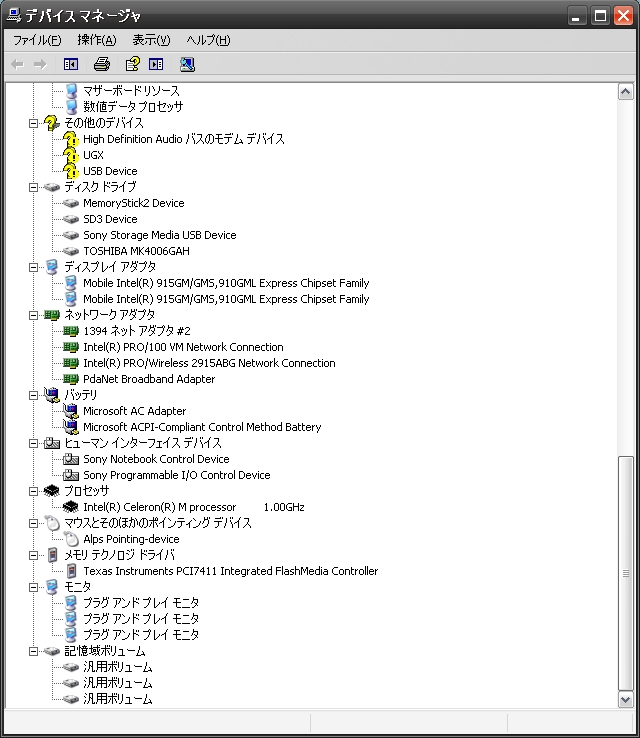
Task: Click the back arrow in the toolbar
Action: [x=17, y=64]
